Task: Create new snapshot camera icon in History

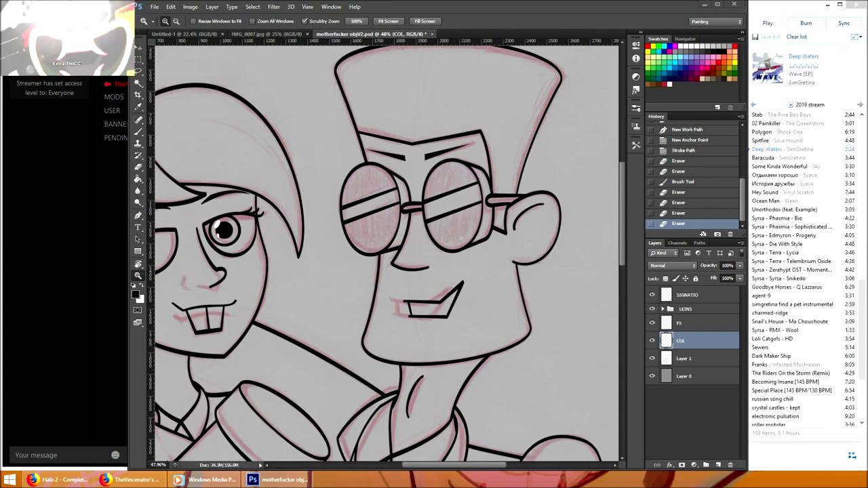Action: [x=717, y=234]
